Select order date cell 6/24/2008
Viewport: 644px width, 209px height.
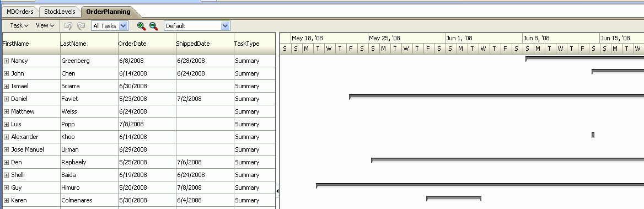click(147, 112)
